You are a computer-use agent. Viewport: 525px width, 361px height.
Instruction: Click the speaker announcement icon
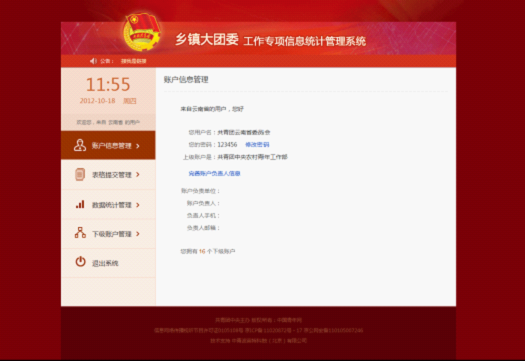click(93, 61)
